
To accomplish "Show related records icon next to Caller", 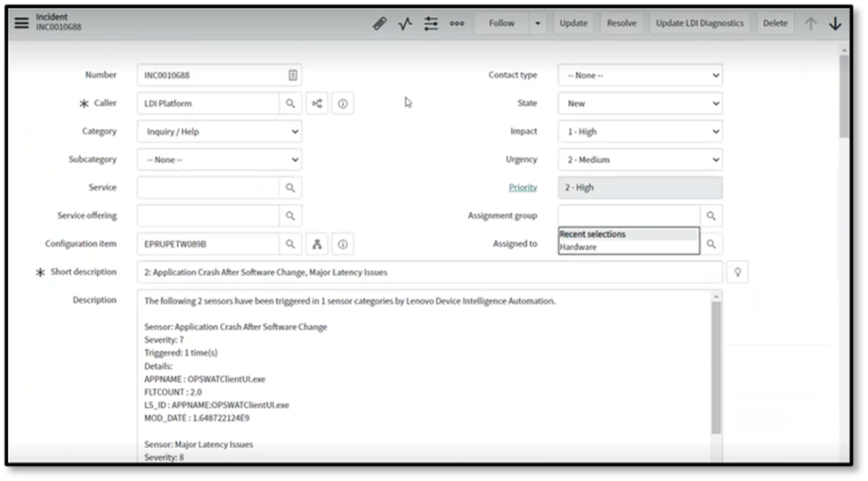I will pos(318,103).
